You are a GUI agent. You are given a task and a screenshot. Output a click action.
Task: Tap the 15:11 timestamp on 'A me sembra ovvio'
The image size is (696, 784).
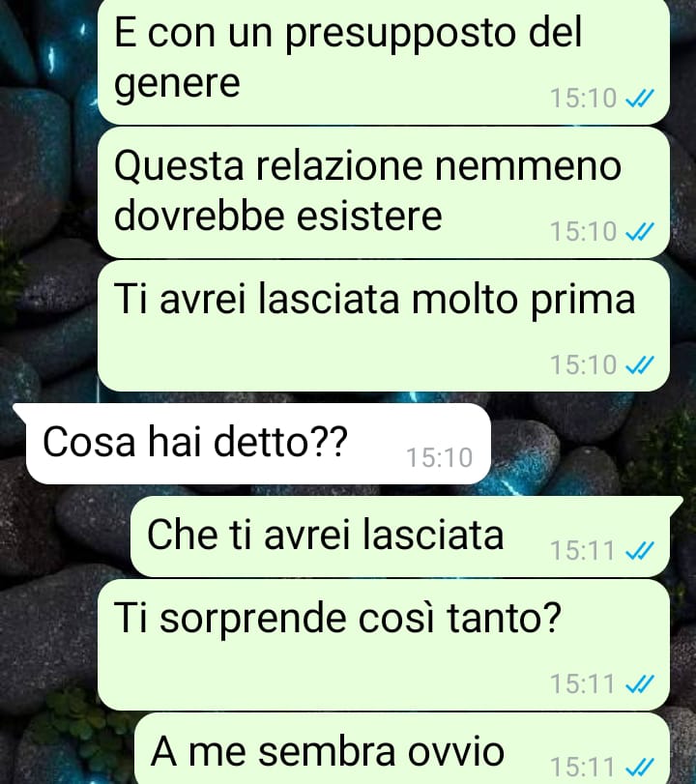tap(583, 767)
